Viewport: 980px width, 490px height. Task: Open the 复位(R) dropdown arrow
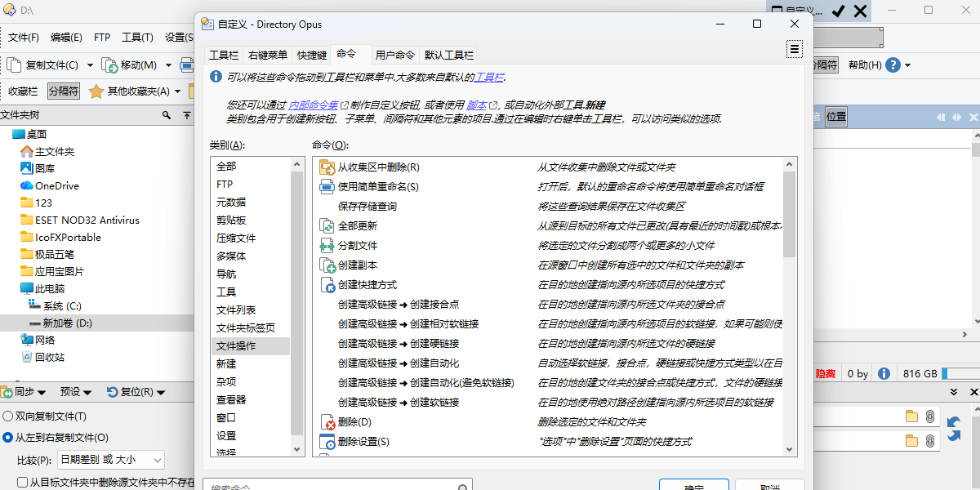[161, 393]
